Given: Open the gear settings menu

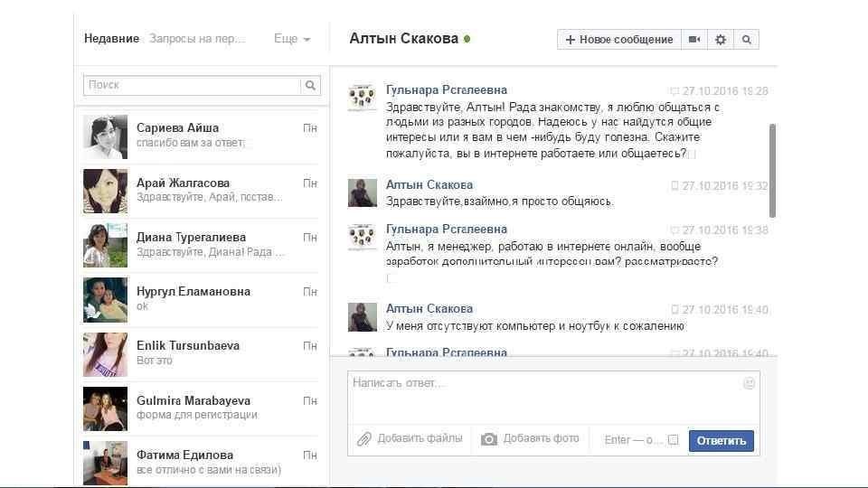Looking at the screenshot, I should (721, 39).
